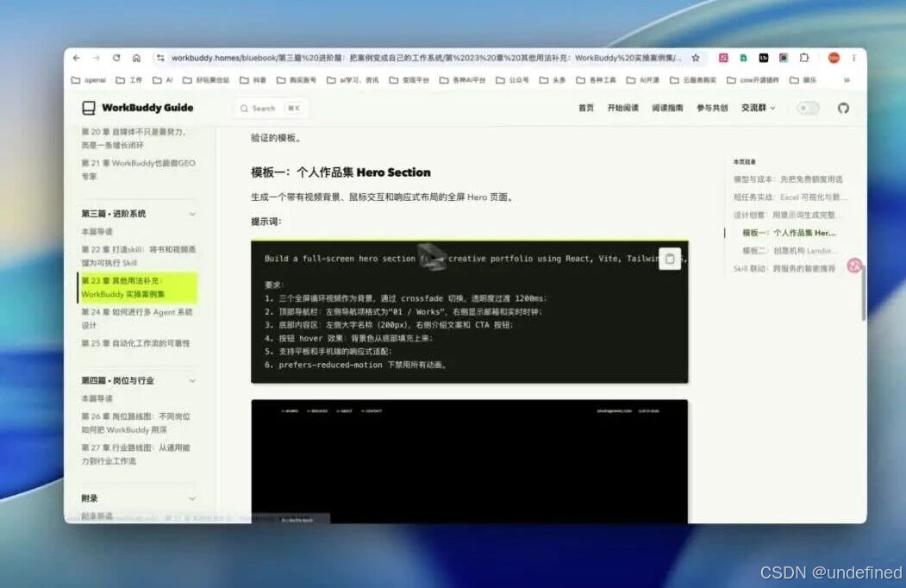Open 本篇导读 under 第三篇

click(x=97, y=232)
